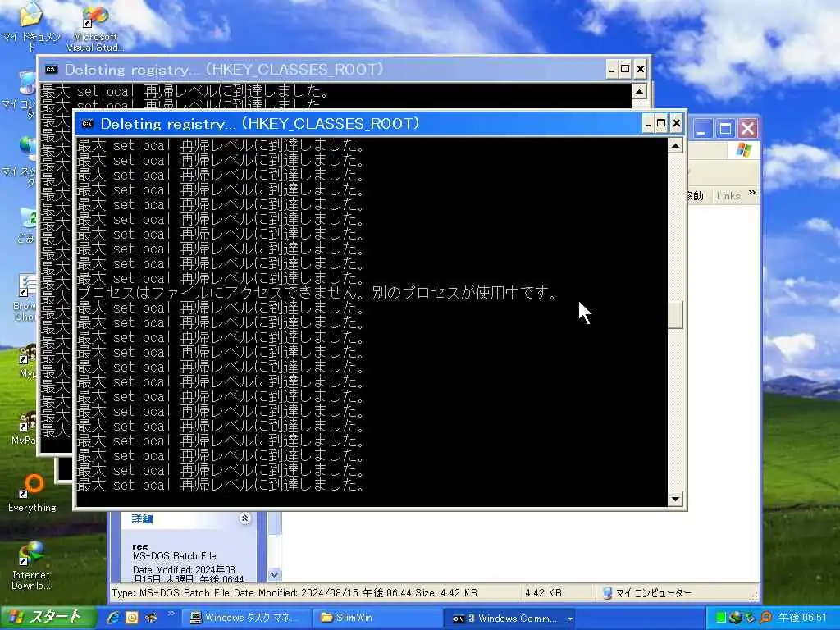Click the file type info in Explorer status bar
This screenshot has height=630, width=840.
(x=294, y=593)
